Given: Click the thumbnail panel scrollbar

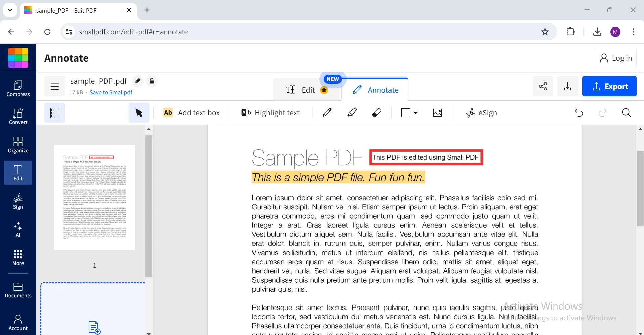Looking at the screenshot, I should [x=149, y=206].
